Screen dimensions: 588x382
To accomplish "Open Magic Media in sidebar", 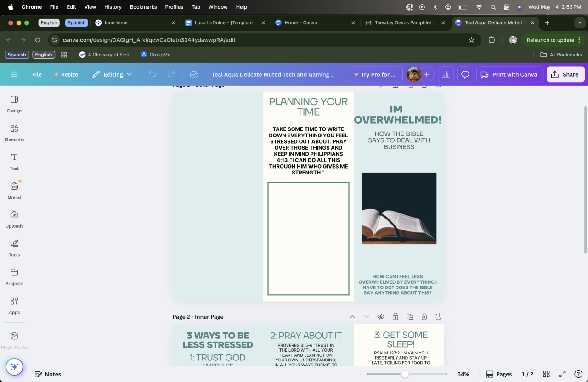I will [14, 341].
